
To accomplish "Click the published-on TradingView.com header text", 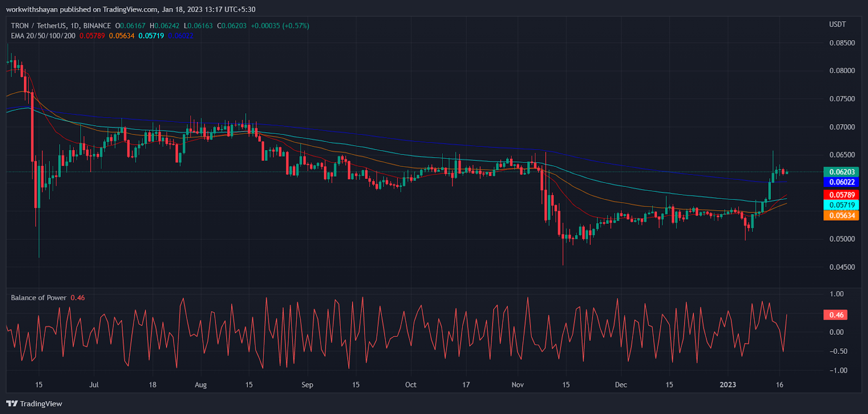I will pyautogui.click(x=131, y=9).
